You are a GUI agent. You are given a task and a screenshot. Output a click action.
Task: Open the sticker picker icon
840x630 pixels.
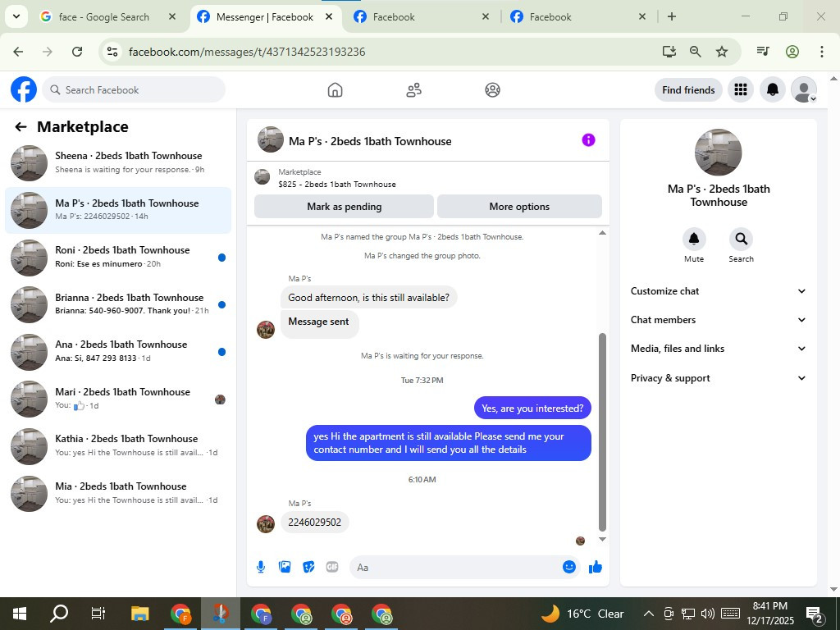(308, 567)
